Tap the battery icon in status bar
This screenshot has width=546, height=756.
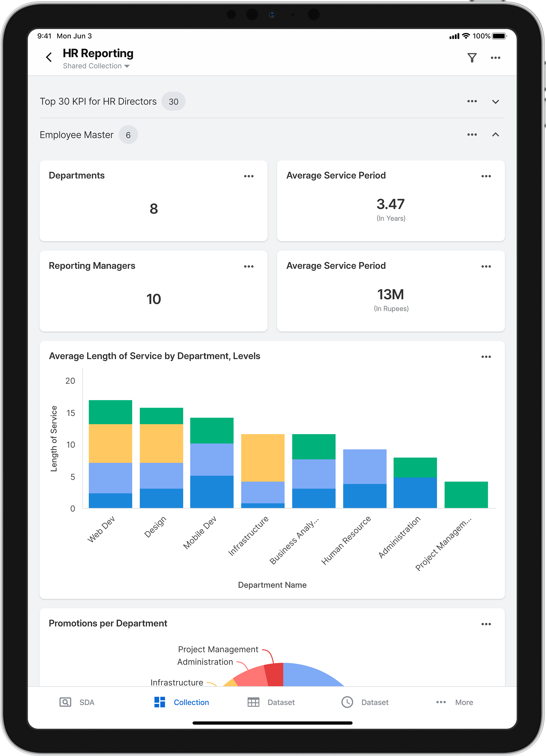499,36
